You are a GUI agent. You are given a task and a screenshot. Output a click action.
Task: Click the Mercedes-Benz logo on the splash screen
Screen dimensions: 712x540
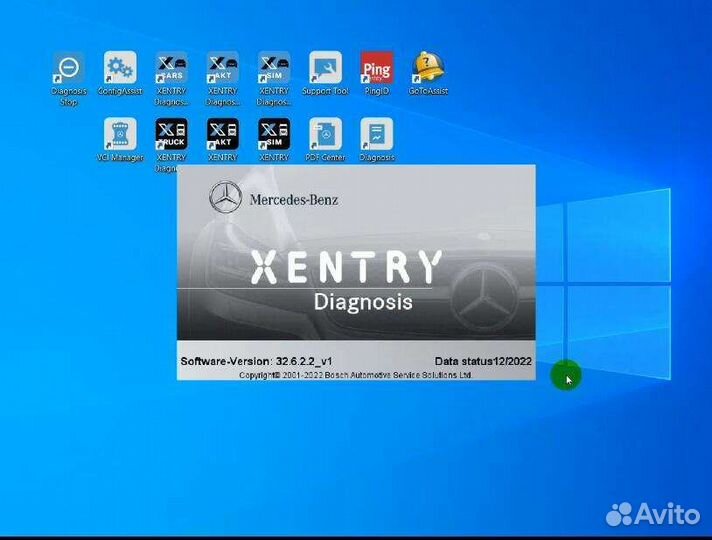point(226,198)
